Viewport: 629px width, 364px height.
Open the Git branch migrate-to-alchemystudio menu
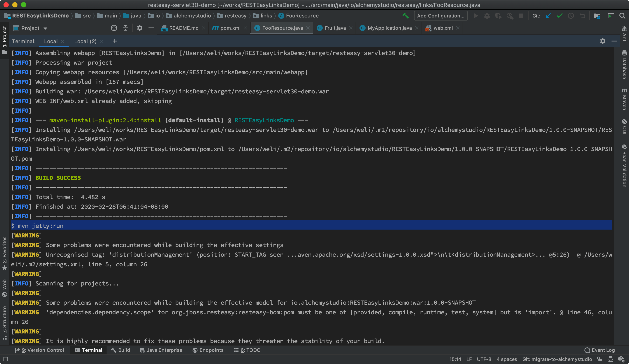click(557, 359)
